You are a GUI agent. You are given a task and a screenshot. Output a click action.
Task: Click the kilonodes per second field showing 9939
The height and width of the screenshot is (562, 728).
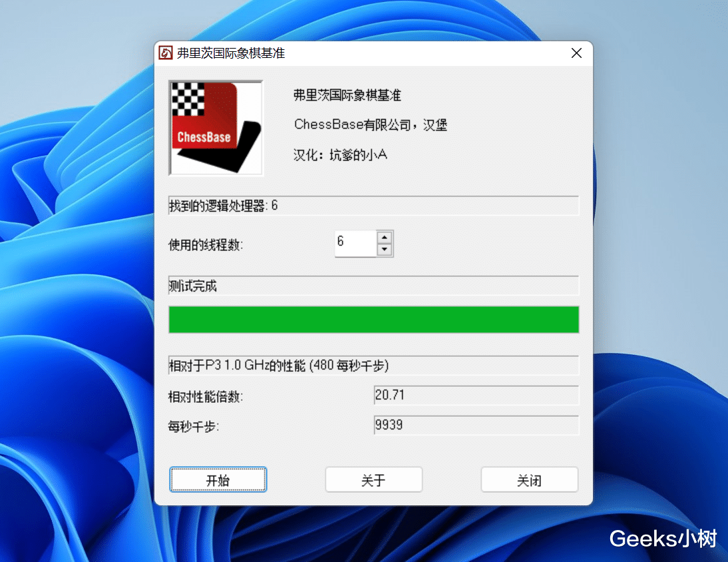[x=476, y=425]
